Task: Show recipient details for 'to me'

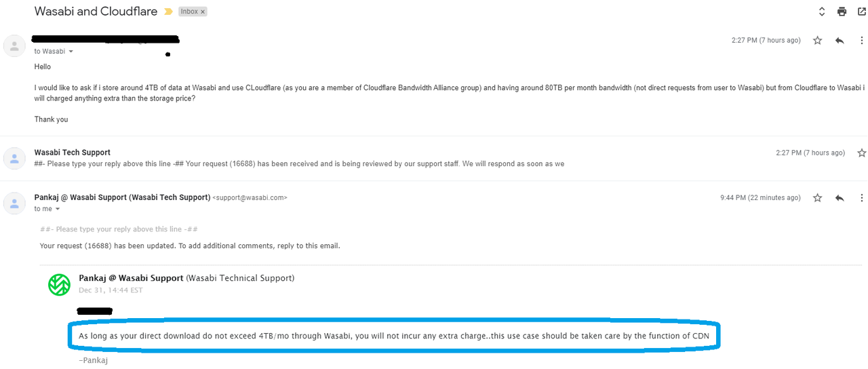Action: pyautogui.click(x=58, y=209)
